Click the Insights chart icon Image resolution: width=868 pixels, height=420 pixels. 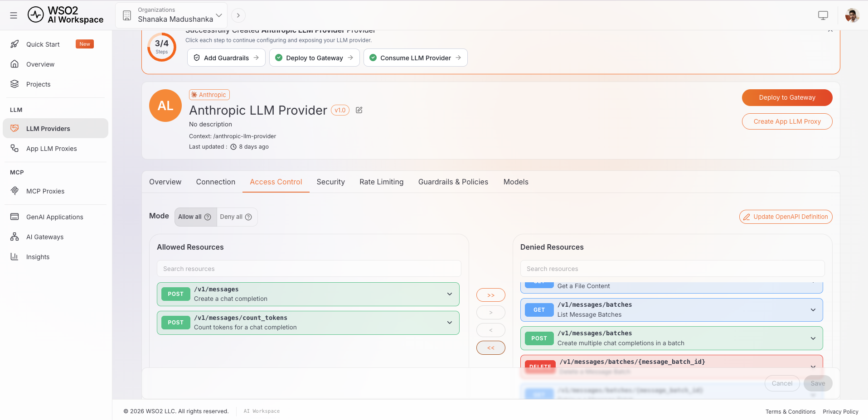tap(15, 256)
